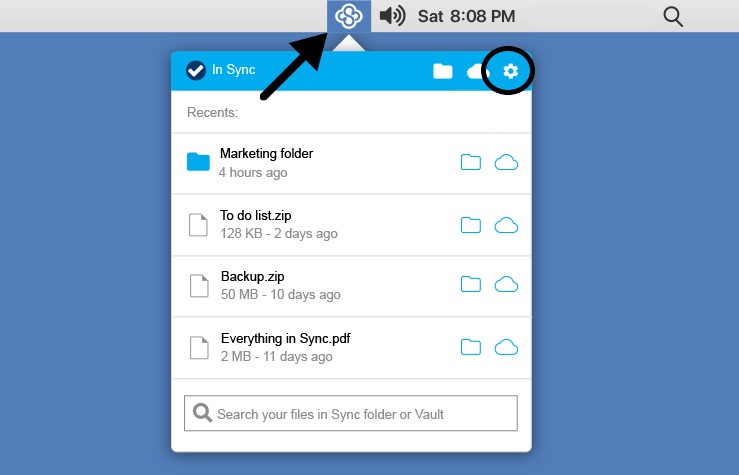Image resolution: width=739 pixels, height=475 pixels.
Task: View Marketing folder in the cloud
Action: pos(507,162)
